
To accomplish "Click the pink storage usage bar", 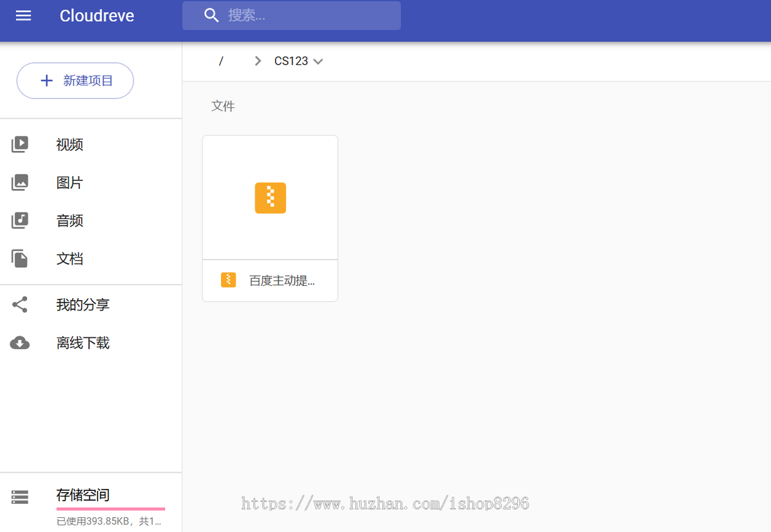I will pyautogui.click(x=111, y=509).
